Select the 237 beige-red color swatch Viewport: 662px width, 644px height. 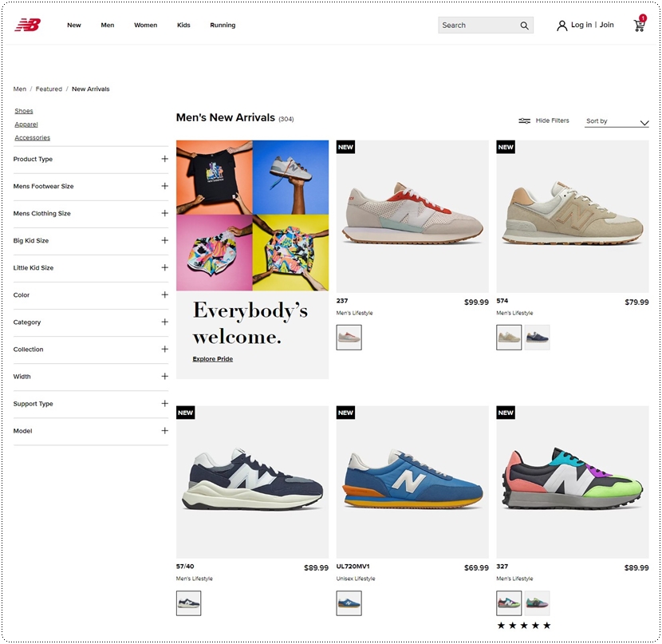point(349,338)
